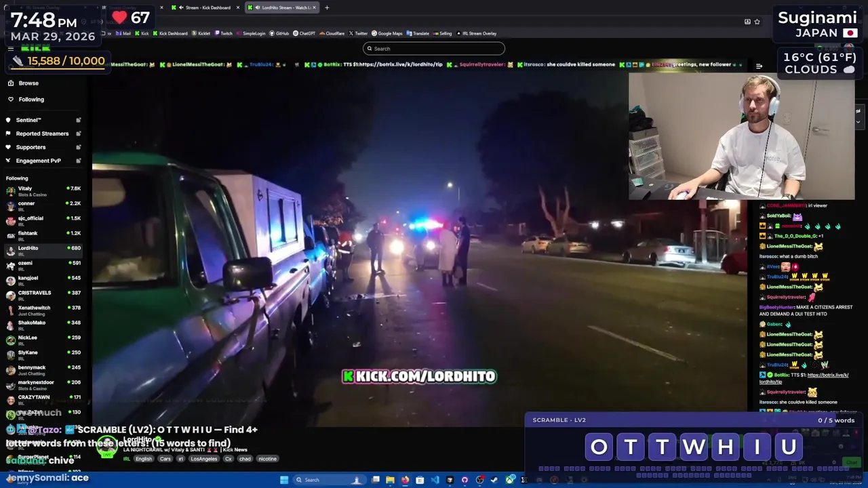Bookmark this page with the star icon
Image resolution: width=868 pixels, height=488 pixels.
tap(757, 21)
